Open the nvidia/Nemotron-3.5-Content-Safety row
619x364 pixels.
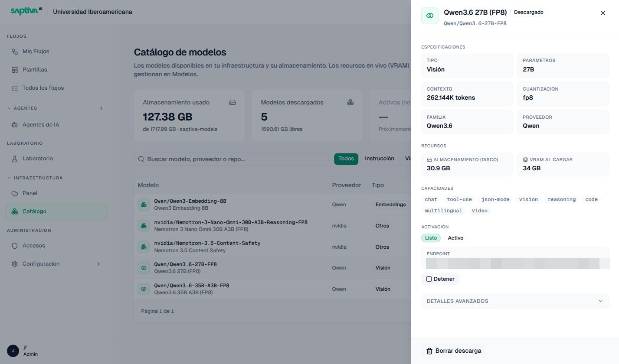tap(272, 247)
